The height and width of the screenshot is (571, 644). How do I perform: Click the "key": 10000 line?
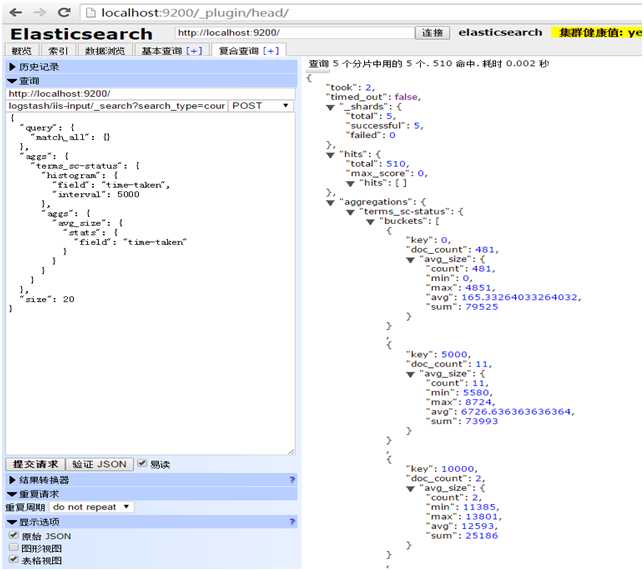tap(442, 469)
